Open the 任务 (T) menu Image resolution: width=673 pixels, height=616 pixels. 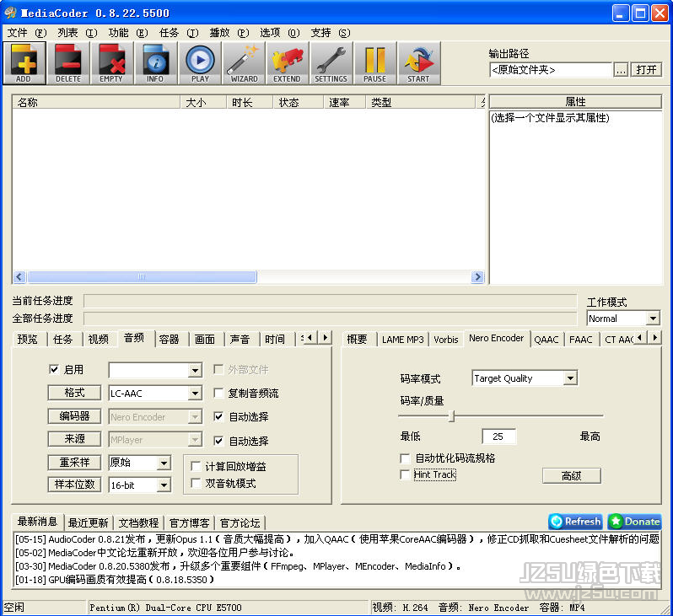[x=179, y=33]
